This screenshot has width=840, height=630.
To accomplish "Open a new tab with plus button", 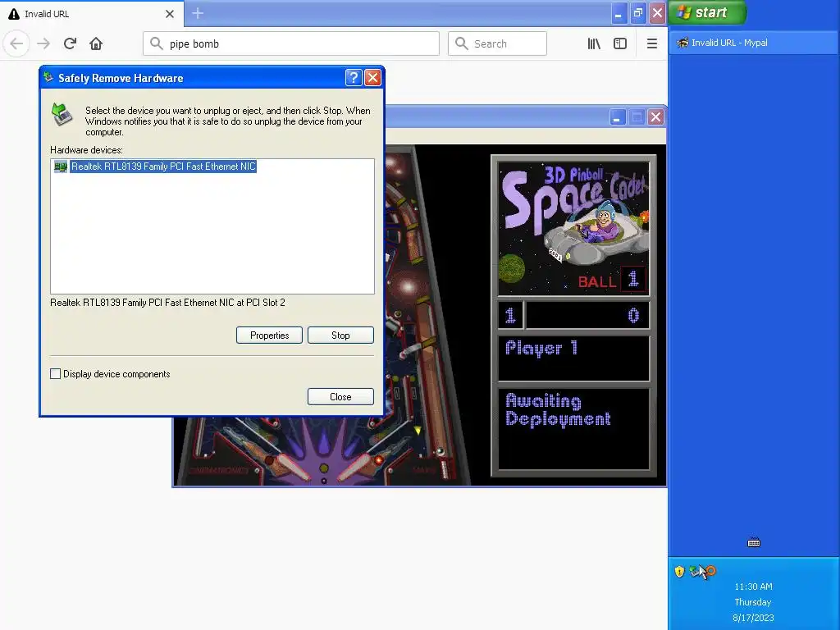I will coord(197,13).
